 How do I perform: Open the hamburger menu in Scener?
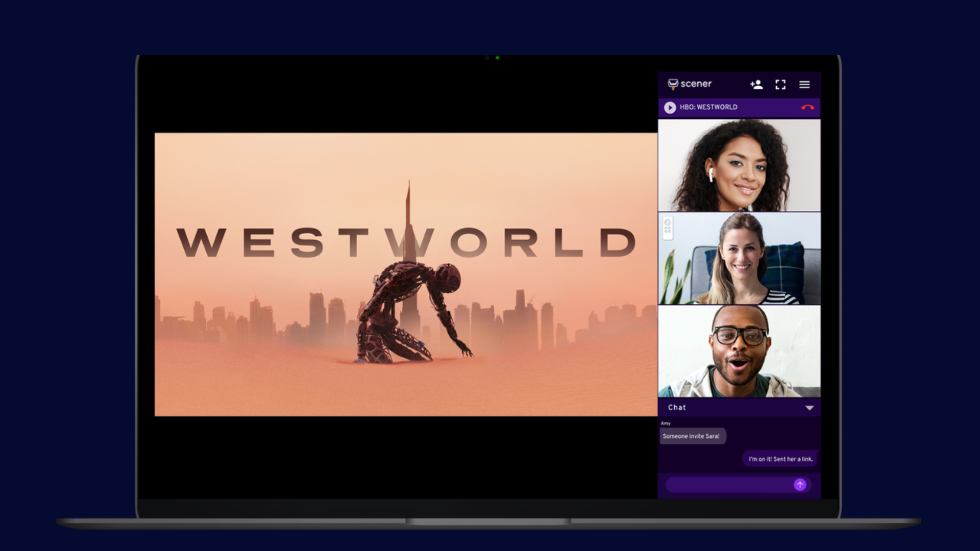pos(804,85)
